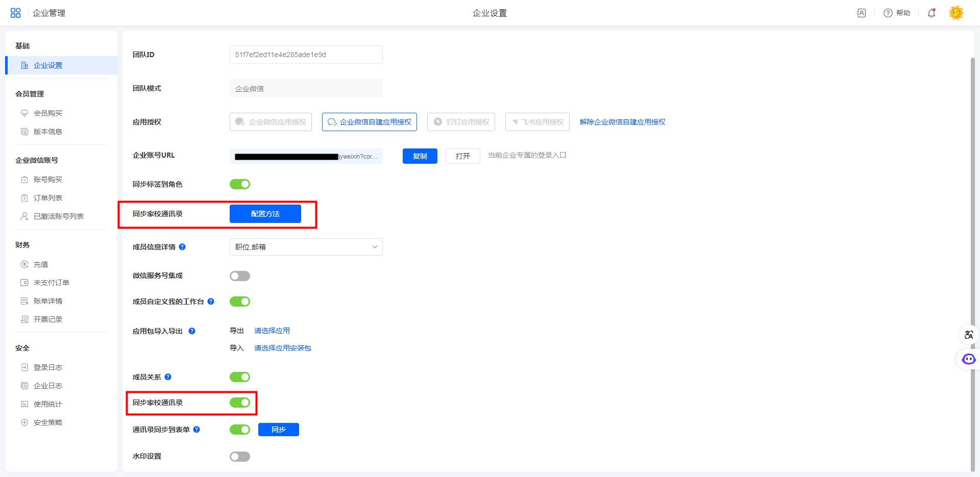Screen dimensions: 980x477
Task: Click info icon next to 应用包导入导出
Action: click(192, 331)
